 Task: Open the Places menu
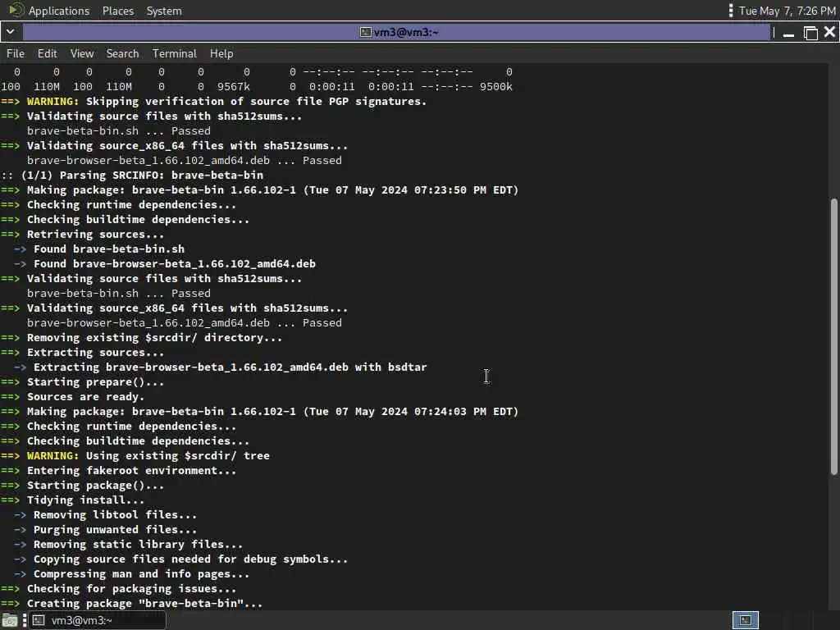(x=118, y=11)
